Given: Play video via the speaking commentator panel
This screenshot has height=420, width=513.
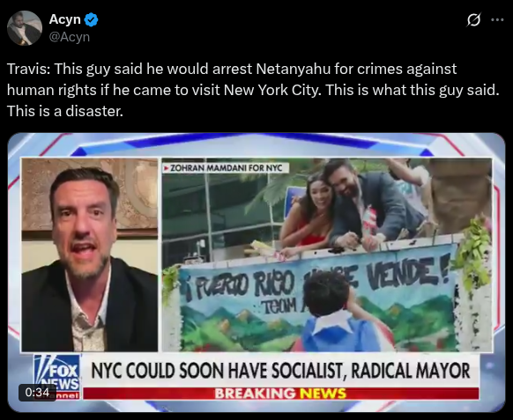Looking at the screenshot, I should point(89,254).
